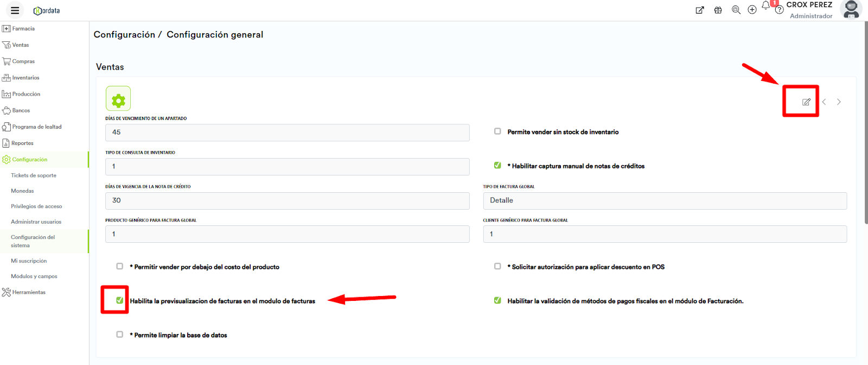Enable Permite vender sin stock de inventario
The width and height of the screenshot is (868, 365).
pyautogui.click(x=497, y=131)
